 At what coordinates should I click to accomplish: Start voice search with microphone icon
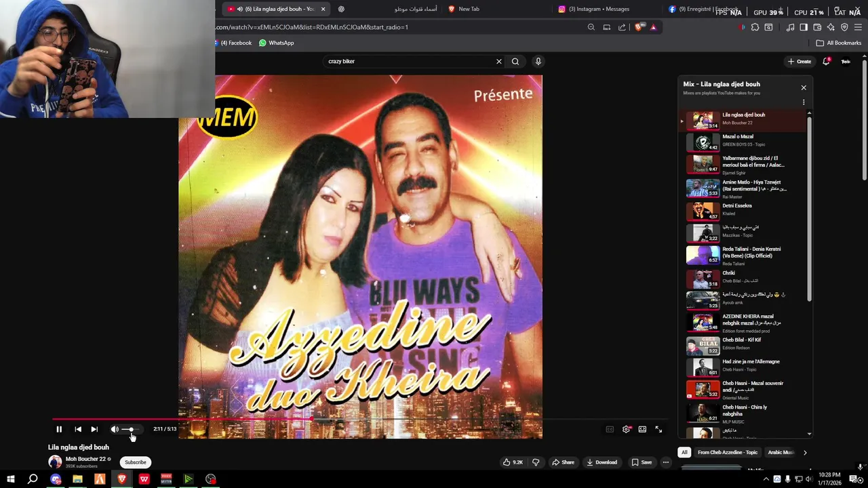(x=538, y=62)
